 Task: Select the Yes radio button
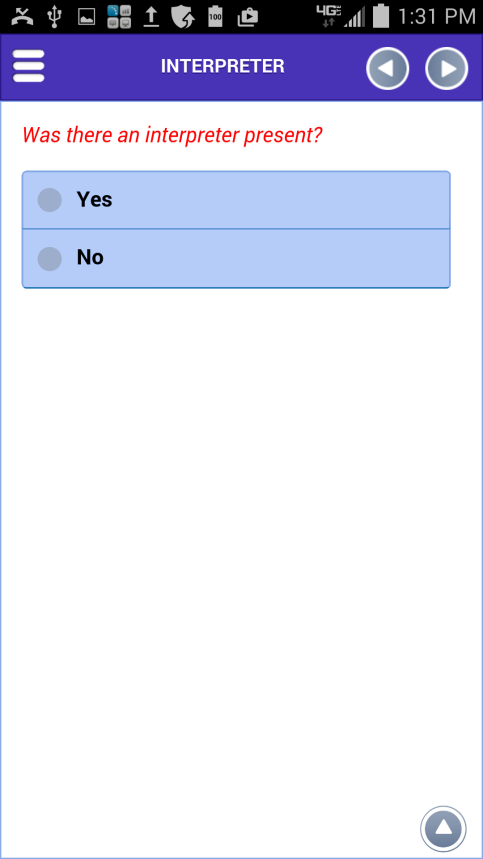[49, 199]
